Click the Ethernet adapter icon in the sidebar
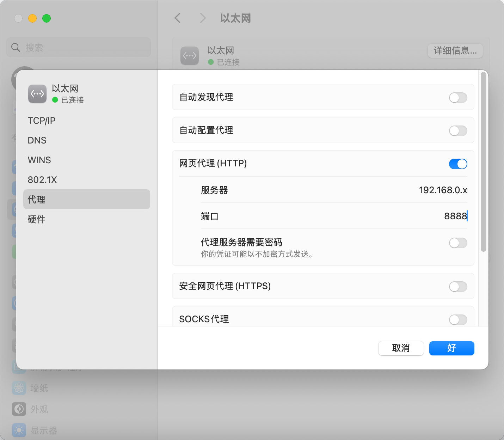 click(x=37, y=94)
